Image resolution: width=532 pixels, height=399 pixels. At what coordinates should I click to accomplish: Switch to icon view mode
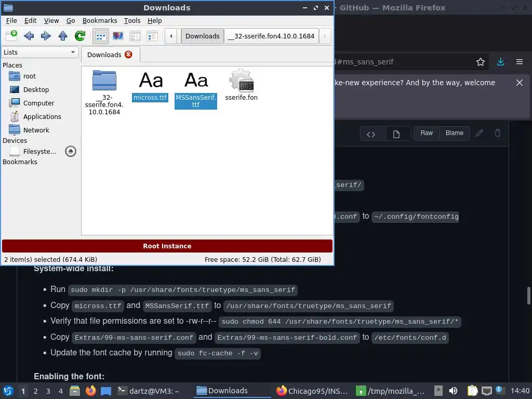coord(100,36)
